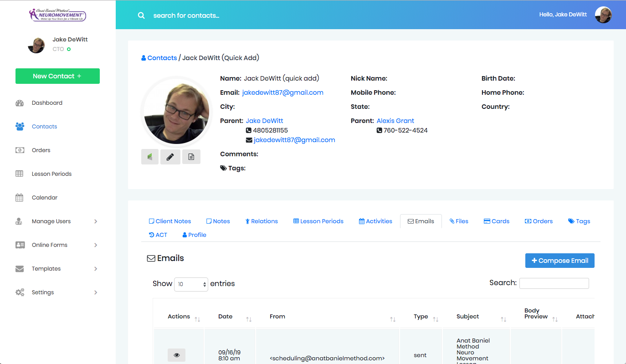Switch to the Client Notes tab
Image resolution: width=626 pixels, height=364 pixels.
click(x=170, y=221)
